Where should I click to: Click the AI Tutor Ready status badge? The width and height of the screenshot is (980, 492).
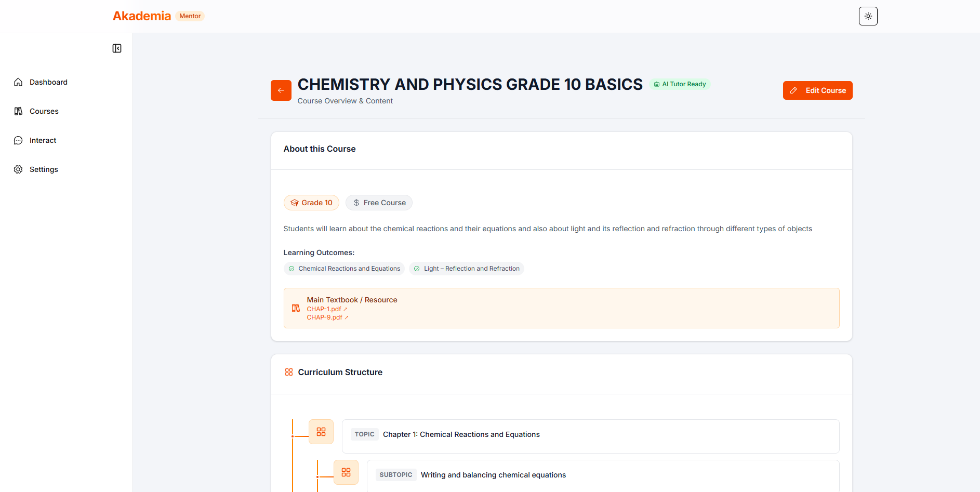coord(680,84)
